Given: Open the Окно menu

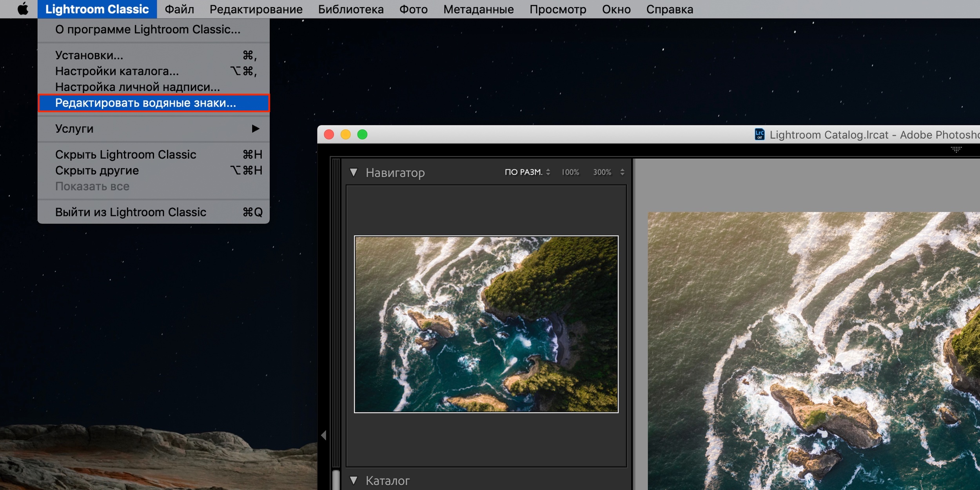Looking at the screenshot, I should coord(616,9).
